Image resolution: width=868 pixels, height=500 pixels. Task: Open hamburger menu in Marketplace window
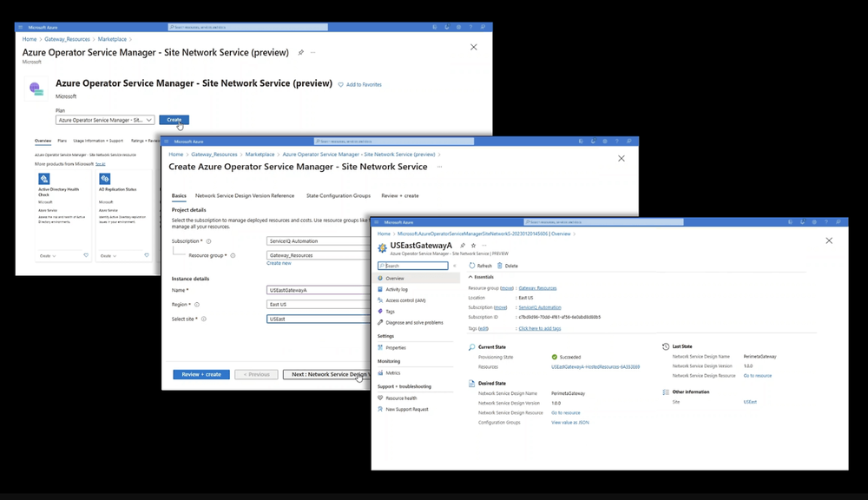click(21, 27)
